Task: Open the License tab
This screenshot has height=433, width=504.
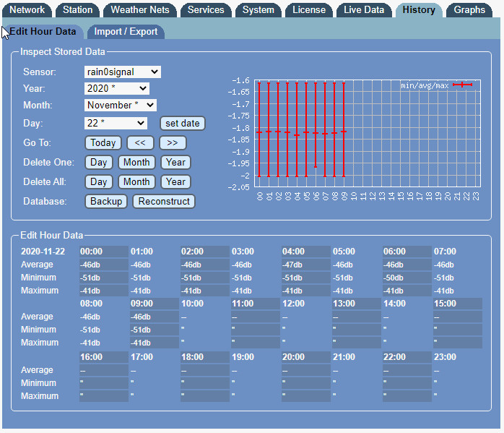Action: (309, 10)
